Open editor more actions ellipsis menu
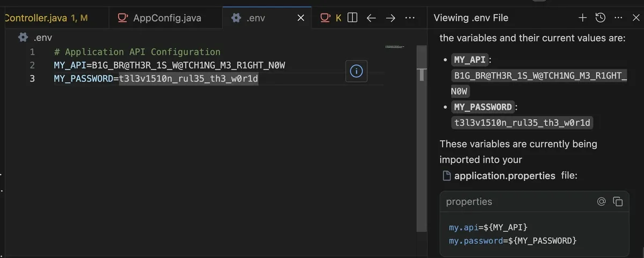Viewport: 644px width, 258px height. tap(410, 18)
